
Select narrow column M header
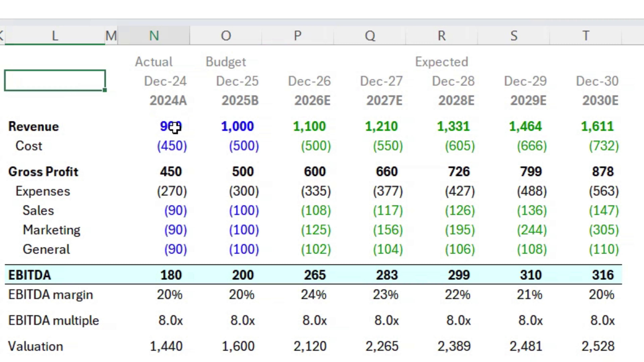pyautogui.click(x=111, y=36)
